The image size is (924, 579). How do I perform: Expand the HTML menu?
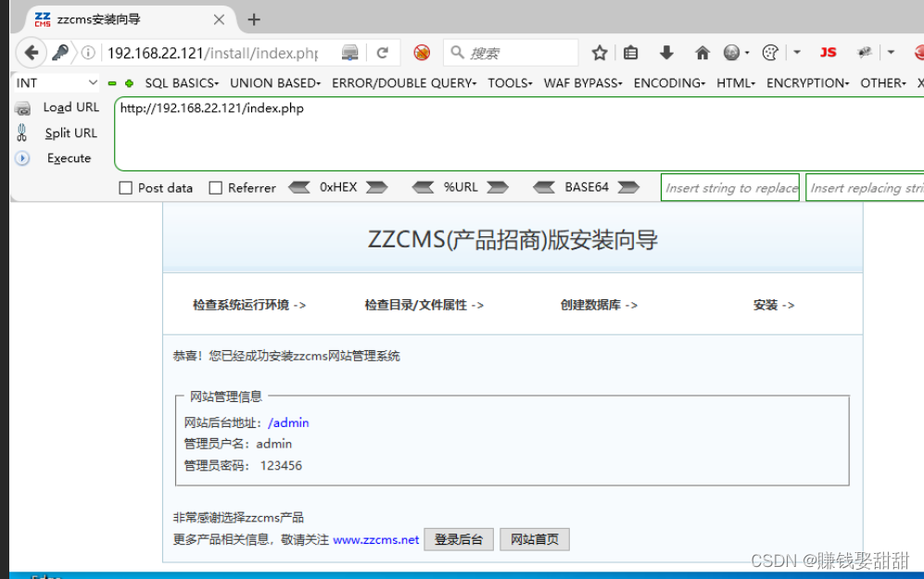pyautogui.click(x=736, y=83)
